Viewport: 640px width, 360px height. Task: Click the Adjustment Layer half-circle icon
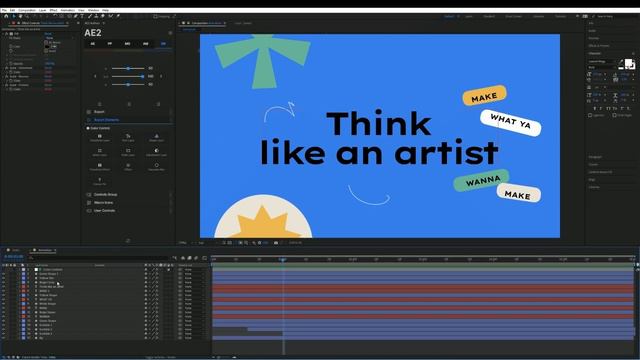(156, 152)
